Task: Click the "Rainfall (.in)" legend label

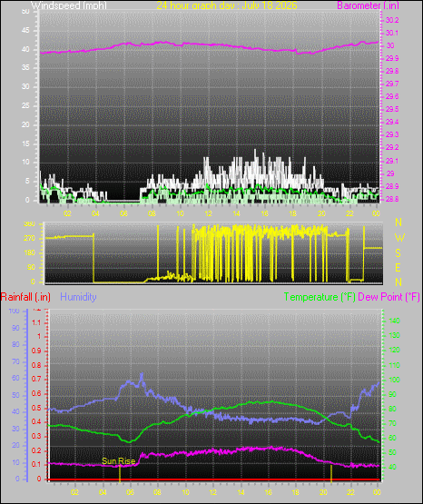Action: pyautogui.click(x=25, y=297)
